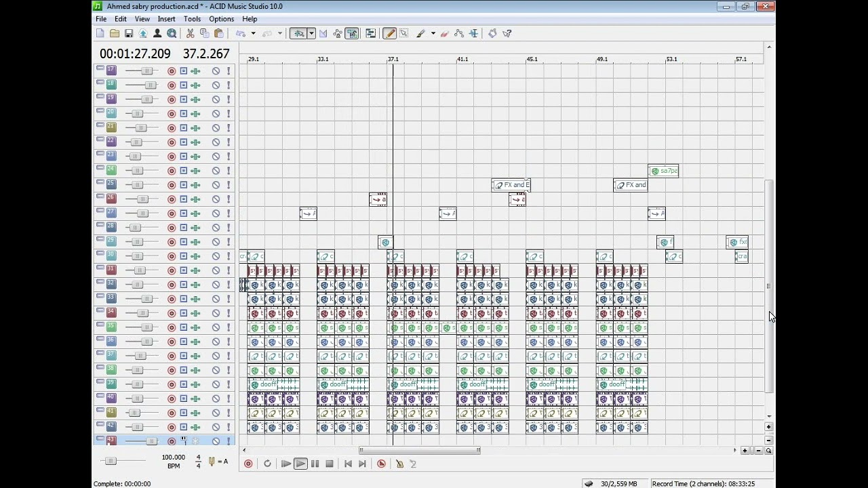
Task: Toggle loop playback in the transport bar
Action: (267, 464)
